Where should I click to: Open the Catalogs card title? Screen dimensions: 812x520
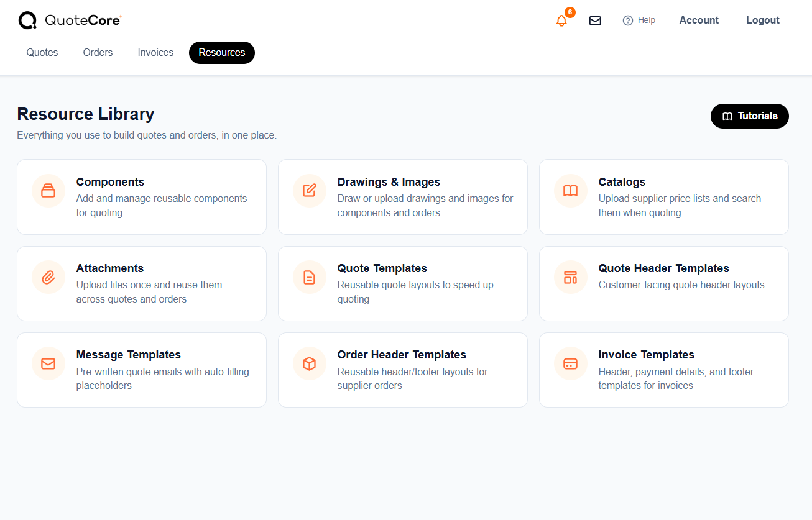coord(622,182)
